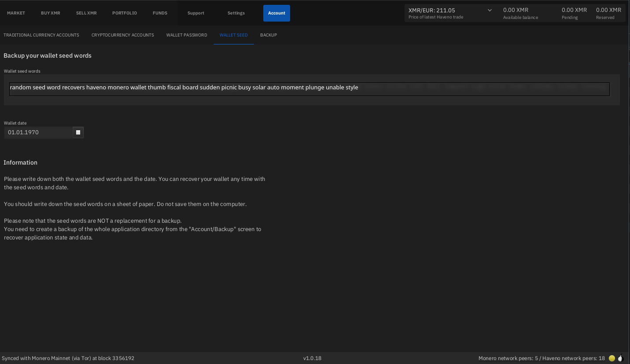
Task: Go to BUY XMR
Action: pos(51,13)
